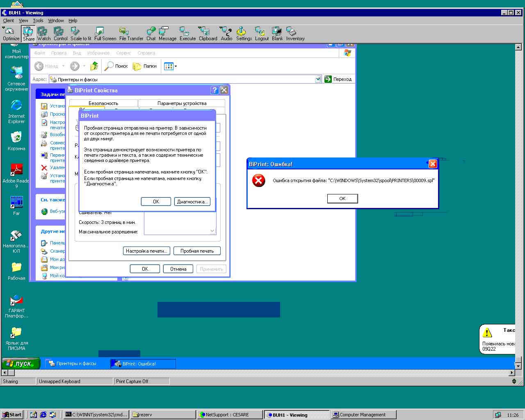Open Корзина desktop icon
525x420 pixels.
click(16, 141)
